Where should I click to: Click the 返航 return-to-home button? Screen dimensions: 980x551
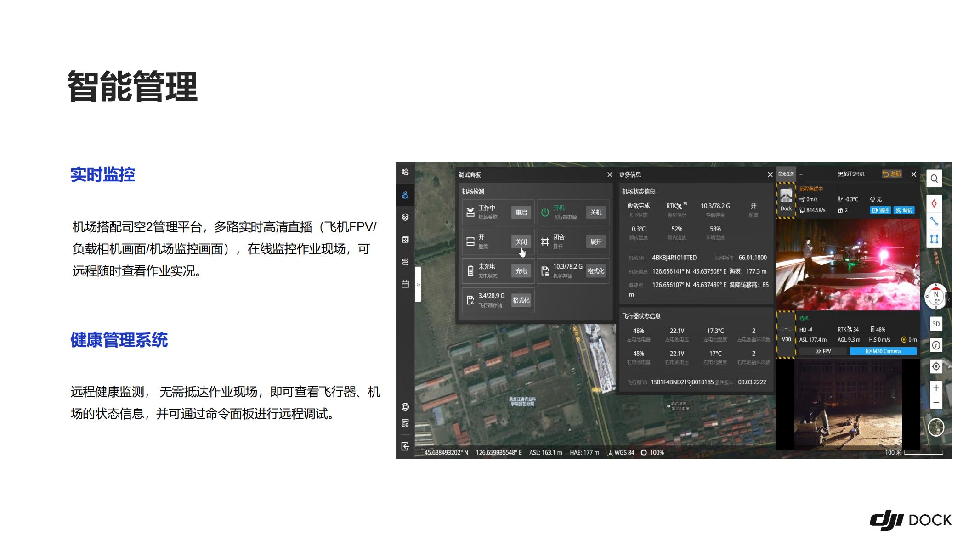(x=892, y=174)
